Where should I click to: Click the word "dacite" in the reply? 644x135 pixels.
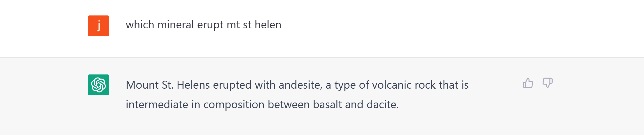coord(382,105)
